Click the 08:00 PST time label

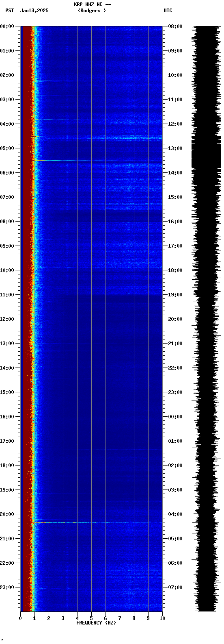click(x=7, y=222)
